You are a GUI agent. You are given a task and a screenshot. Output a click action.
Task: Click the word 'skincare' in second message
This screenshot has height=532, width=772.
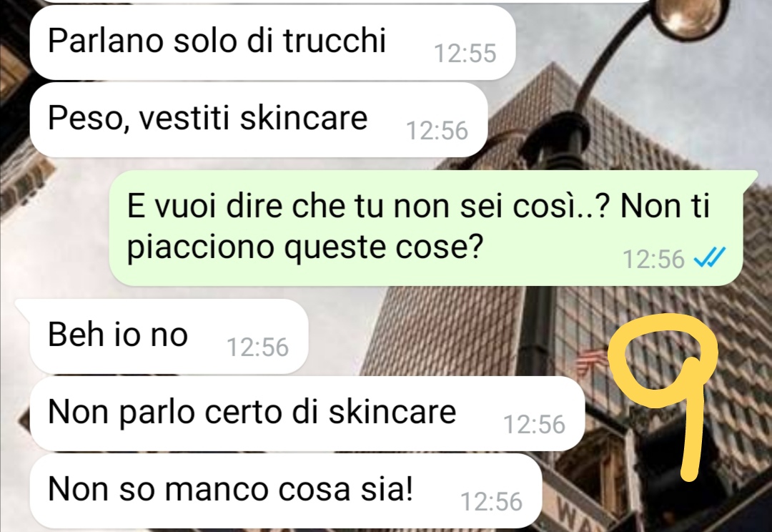coord(303,118)
